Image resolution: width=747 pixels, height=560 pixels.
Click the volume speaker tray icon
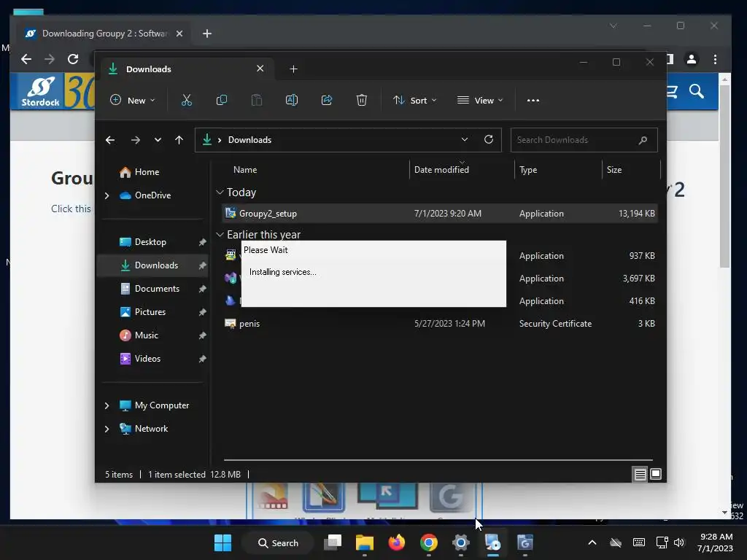click(679, 542)
